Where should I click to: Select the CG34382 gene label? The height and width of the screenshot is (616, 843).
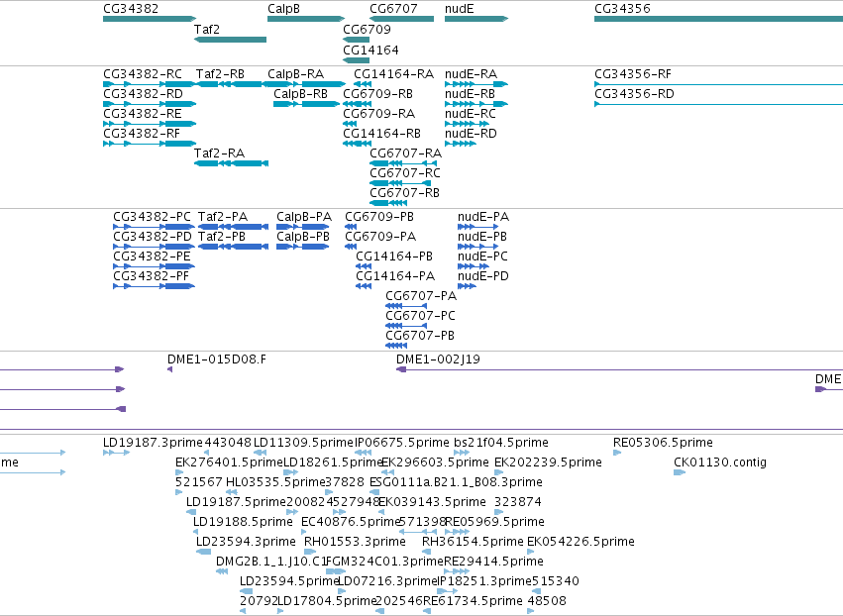(x=131, y=9)
